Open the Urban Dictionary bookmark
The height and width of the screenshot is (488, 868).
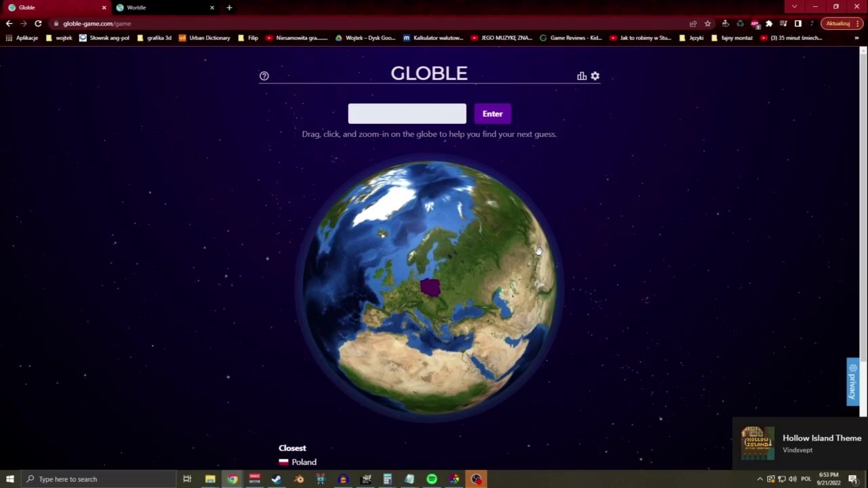click(x=204, y=38)
